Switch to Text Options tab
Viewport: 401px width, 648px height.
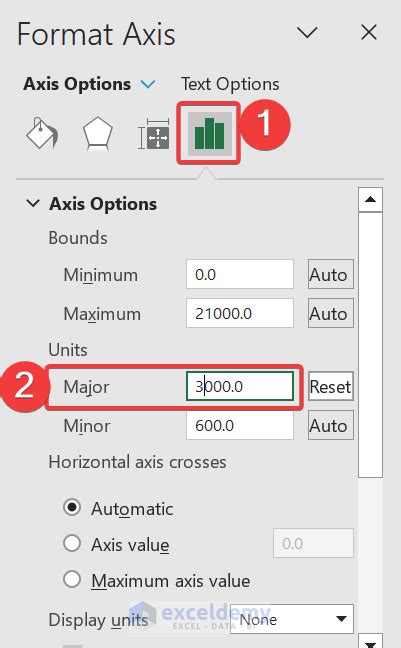click(230, 84)
